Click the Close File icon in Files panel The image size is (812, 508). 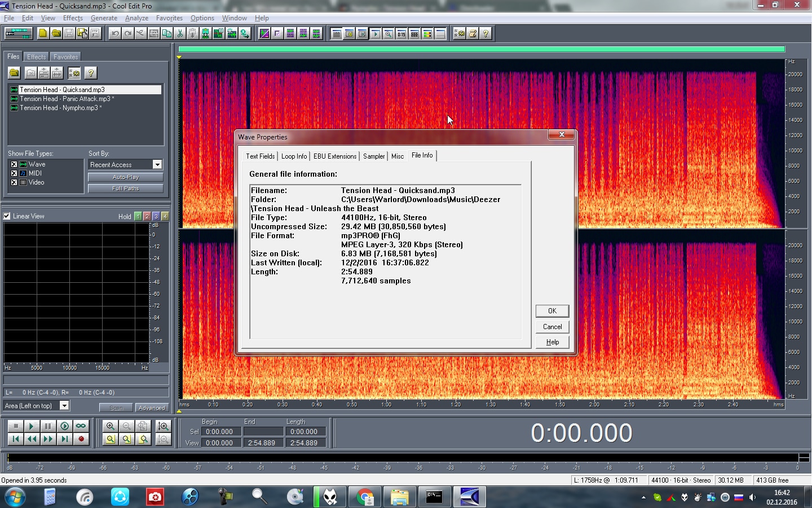pyautogui.click(x=31, y=73)
